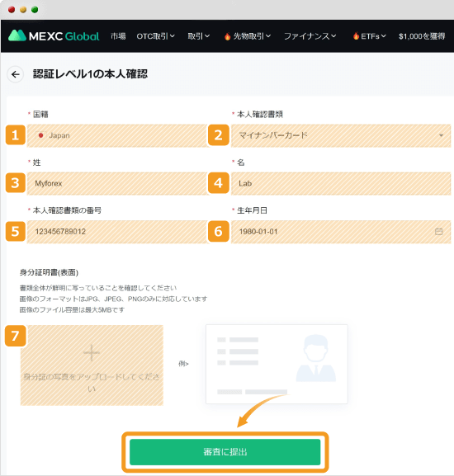Click the macOS red close button
This screenshot has height=476, width=454.
pos(12,10)
